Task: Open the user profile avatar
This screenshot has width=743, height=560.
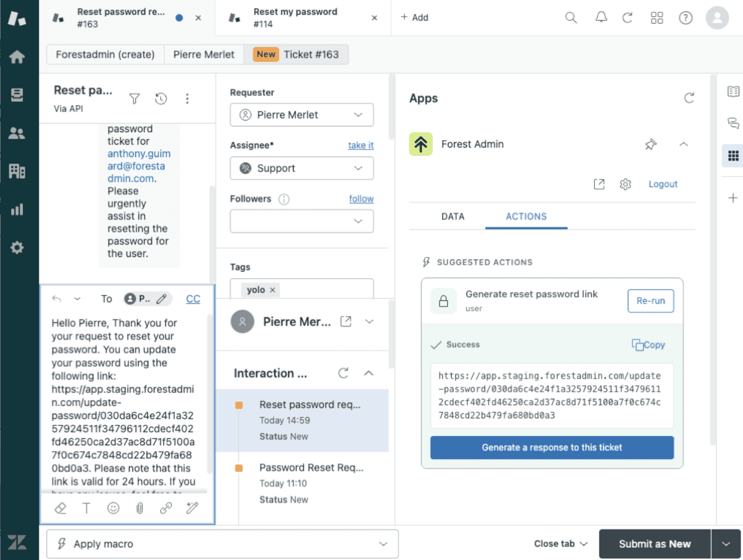Action: (717, 18)
